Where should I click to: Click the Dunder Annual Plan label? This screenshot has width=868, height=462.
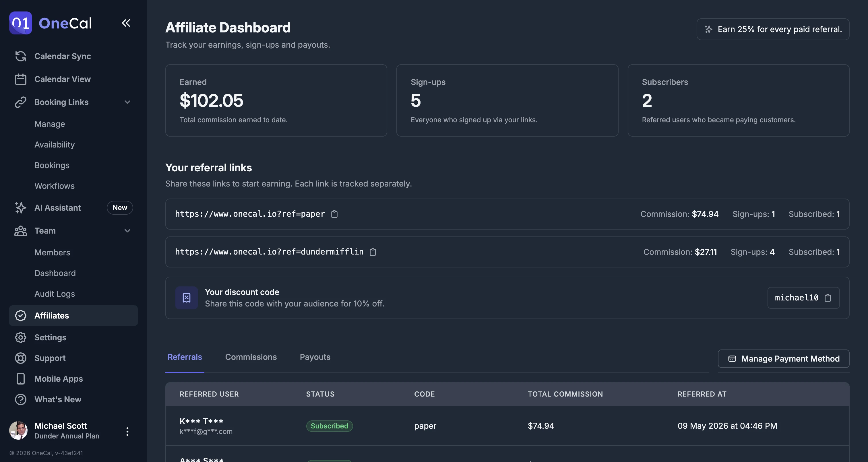67,436
